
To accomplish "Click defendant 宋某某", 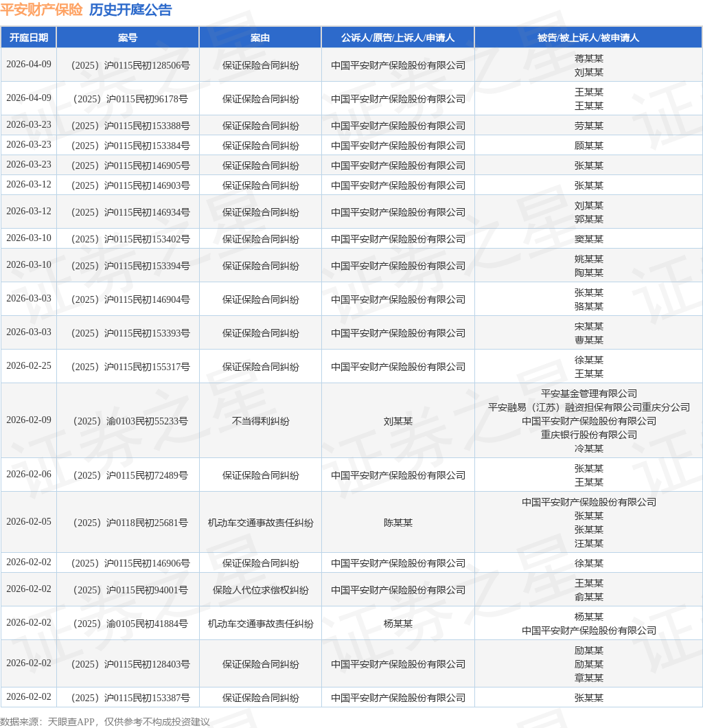I will (588, 326).
